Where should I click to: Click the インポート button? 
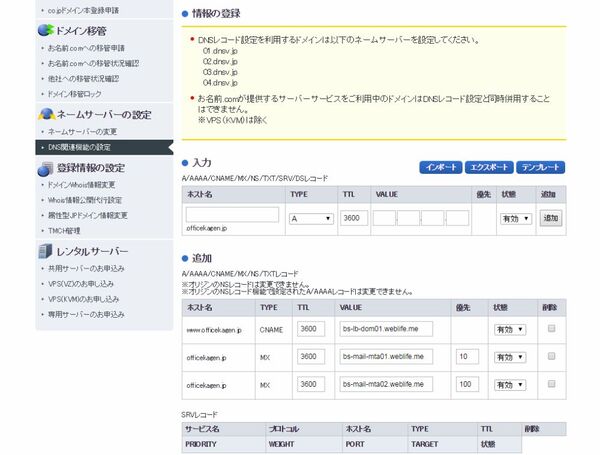tap(440, 168)
